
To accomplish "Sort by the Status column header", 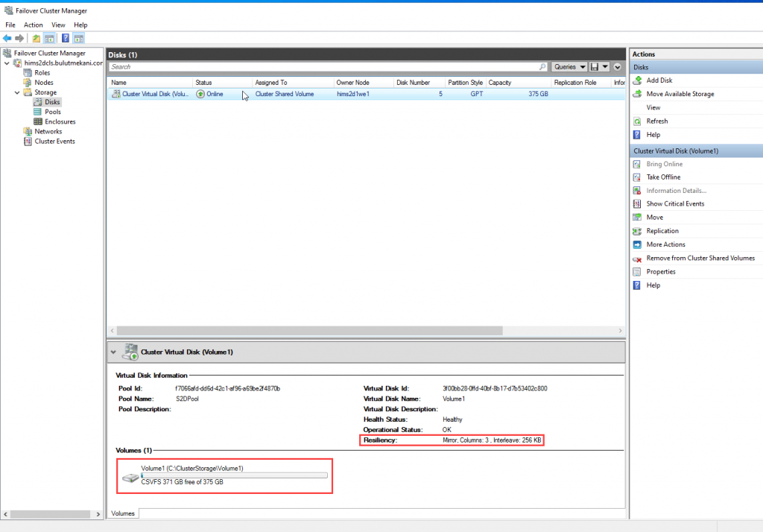I will (222, 82).
